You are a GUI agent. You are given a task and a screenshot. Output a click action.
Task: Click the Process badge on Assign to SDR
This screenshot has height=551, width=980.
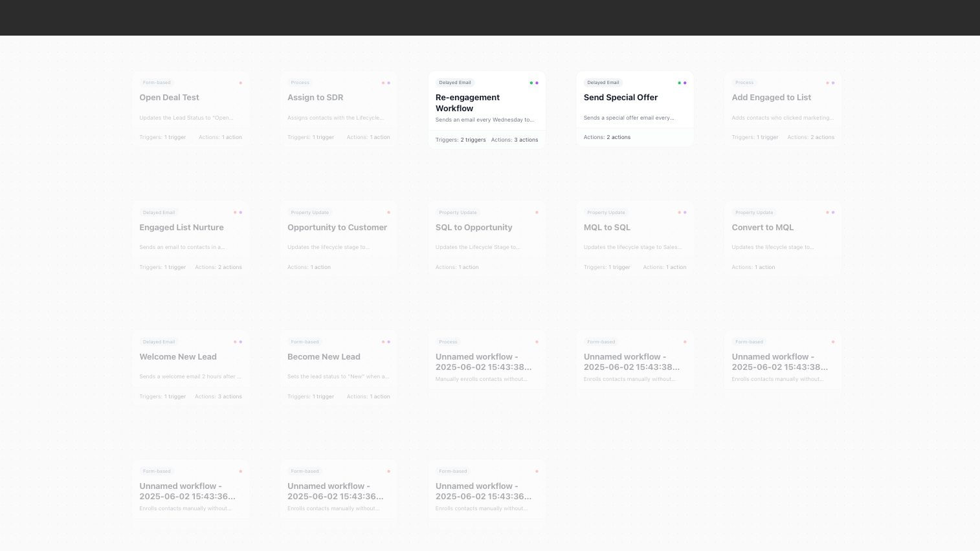coord(300,82)
